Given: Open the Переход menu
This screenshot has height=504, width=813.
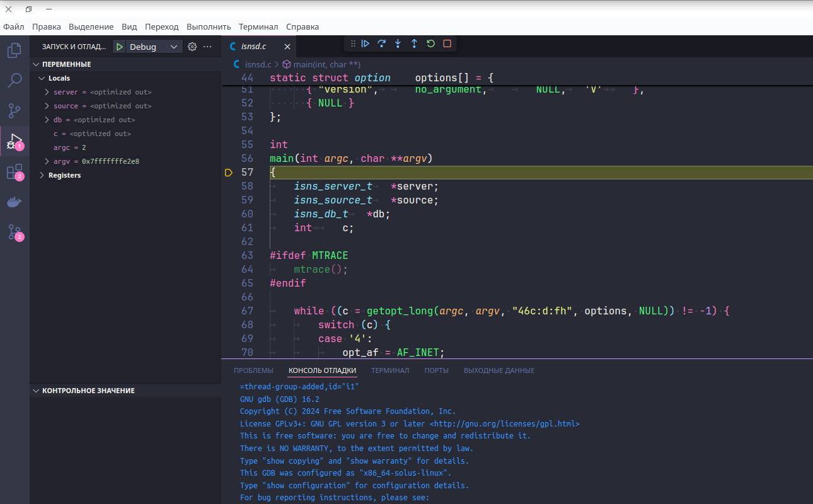Looking at the screenshot, I should click(x=162, y=27).
